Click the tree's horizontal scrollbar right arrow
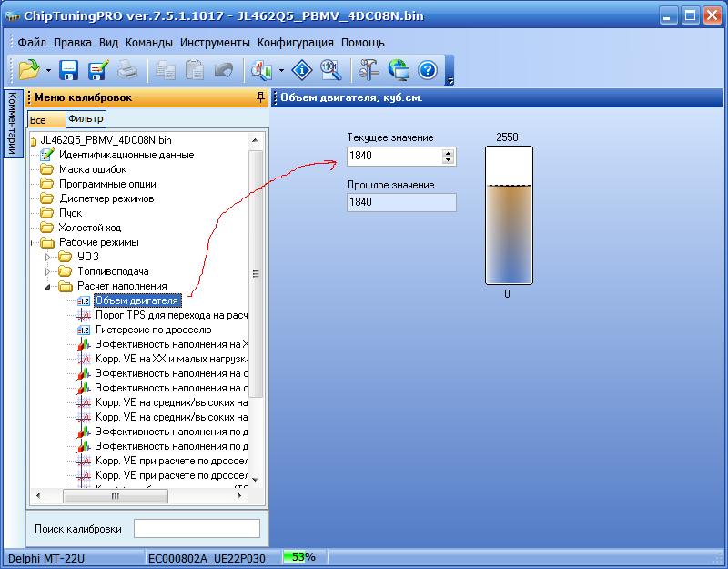 click(239, 495)
